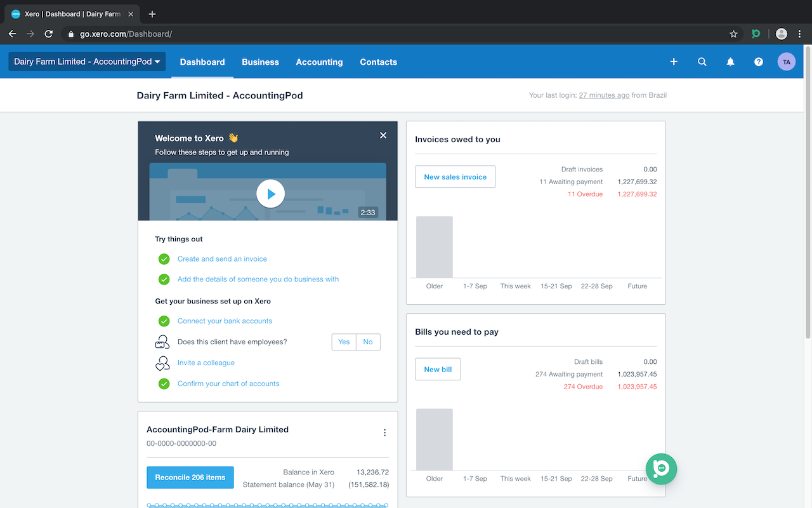Open Create and send an invoice link
812x508 pixels.
pyautogui.click(x=222, y=259)
